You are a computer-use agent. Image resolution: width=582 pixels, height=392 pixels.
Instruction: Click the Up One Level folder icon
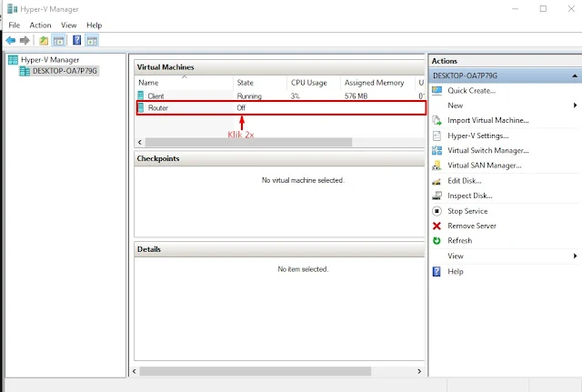(x=44, y=40)
